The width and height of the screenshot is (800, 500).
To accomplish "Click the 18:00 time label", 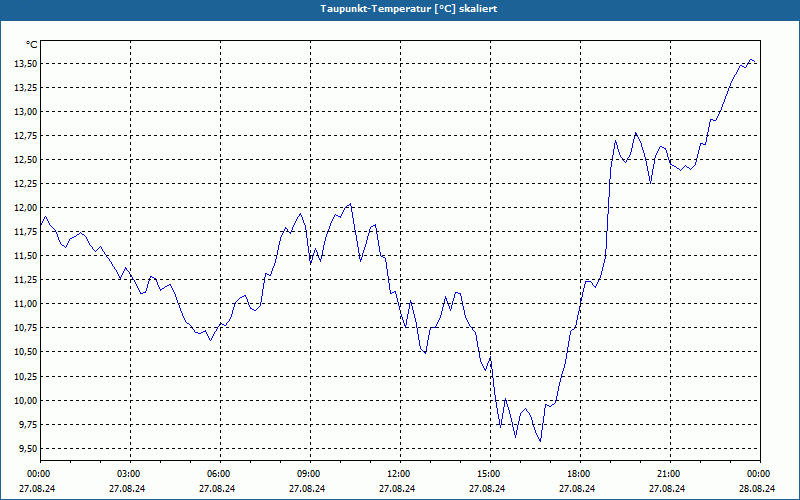I will [580, 474].
